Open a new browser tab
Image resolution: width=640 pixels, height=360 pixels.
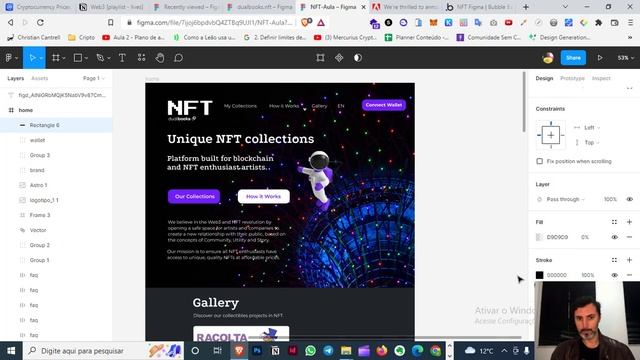pyautogui.click(x=526, y=7)
